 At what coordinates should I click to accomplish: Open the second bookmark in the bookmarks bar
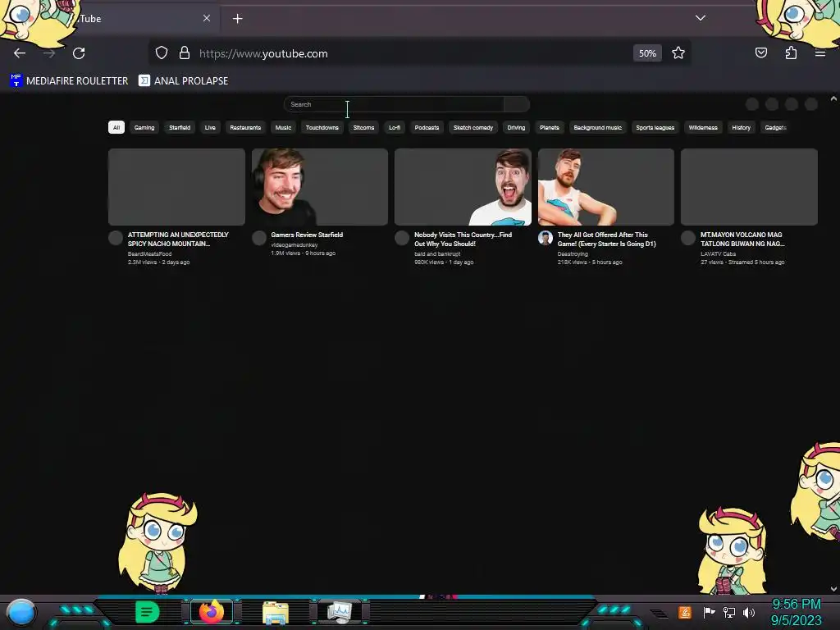[183, 81]
